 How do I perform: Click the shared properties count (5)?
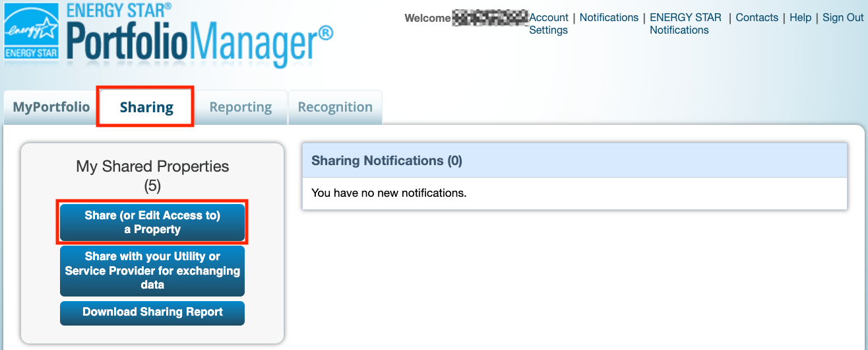point(152,186)
